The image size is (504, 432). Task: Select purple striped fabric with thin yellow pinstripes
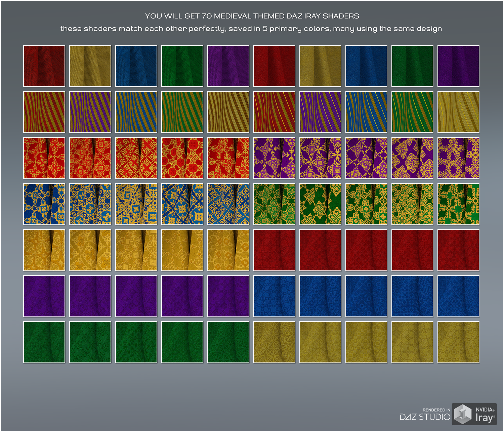coord(320,112)
